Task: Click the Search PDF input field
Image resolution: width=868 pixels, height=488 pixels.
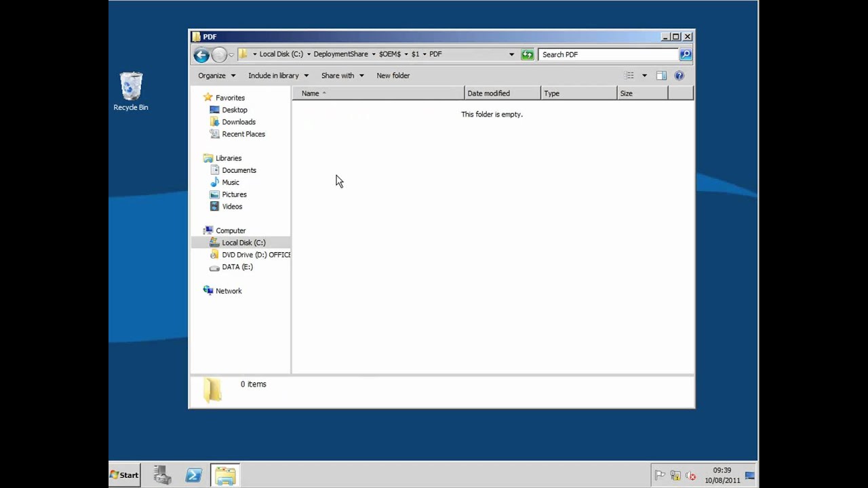Action: point(609,54)
